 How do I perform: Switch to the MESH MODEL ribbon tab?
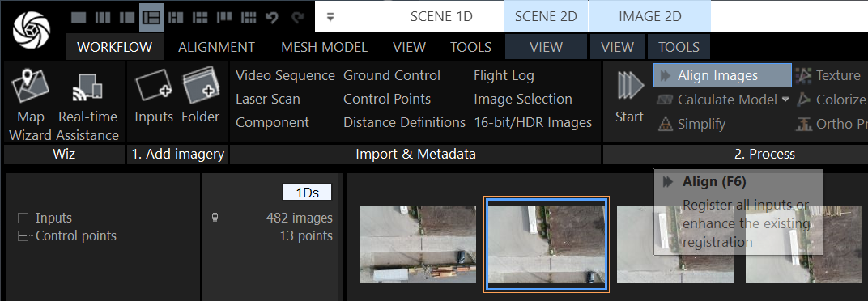pyautogui.click(x=325, y=47)
